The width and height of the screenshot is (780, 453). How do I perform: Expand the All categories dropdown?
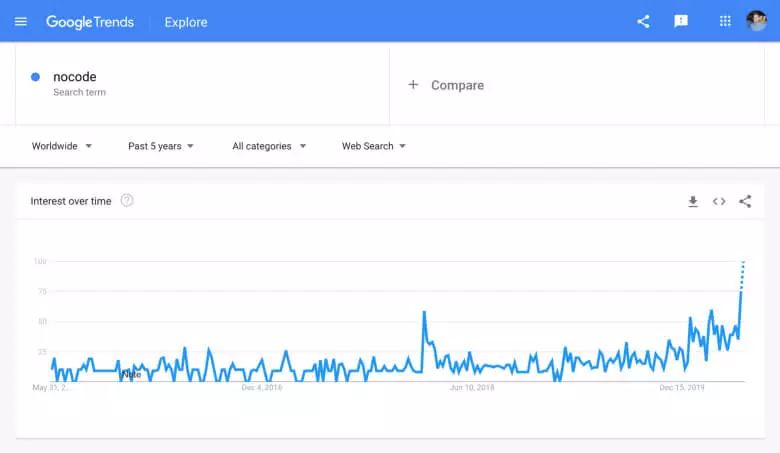(269, 146)
